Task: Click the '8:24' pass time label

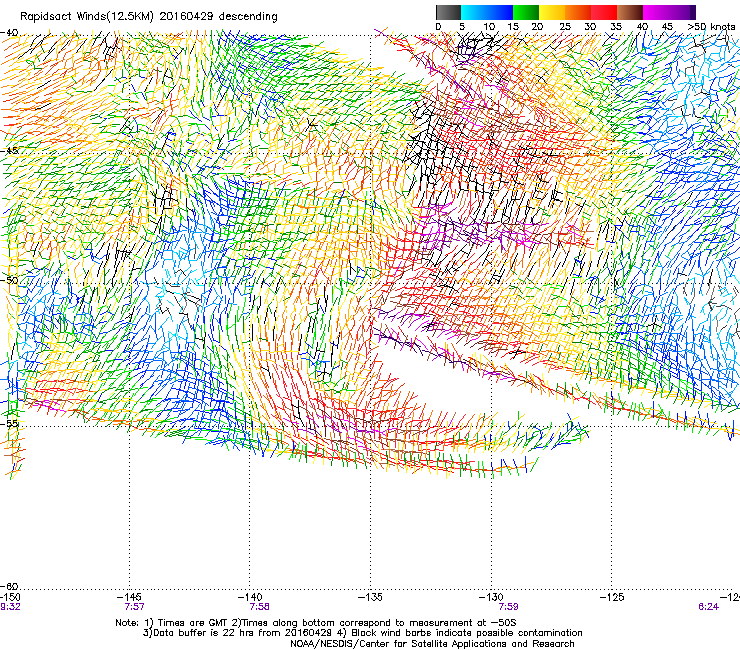Action: (x=708, y=607)
